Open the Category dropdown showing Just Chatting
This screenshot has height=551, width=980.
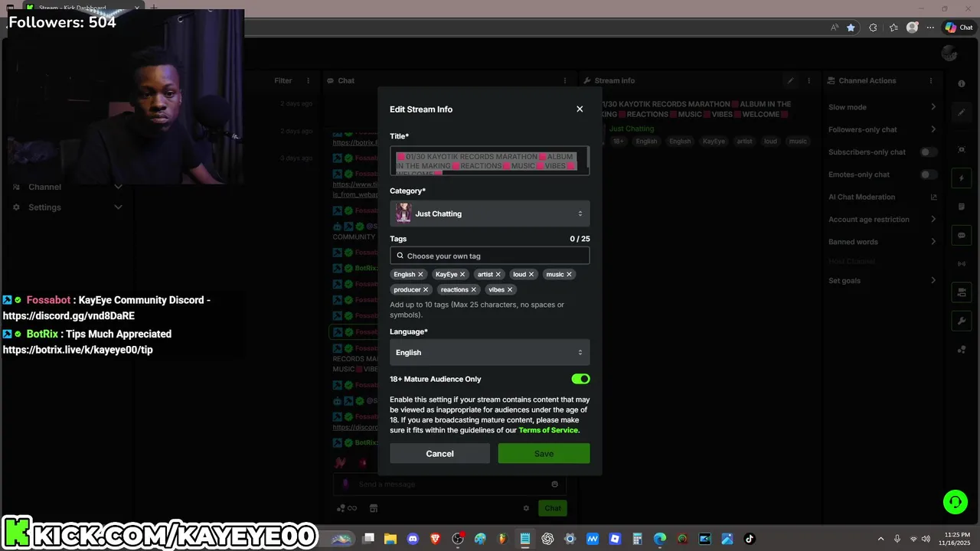[x=490, y=214]
